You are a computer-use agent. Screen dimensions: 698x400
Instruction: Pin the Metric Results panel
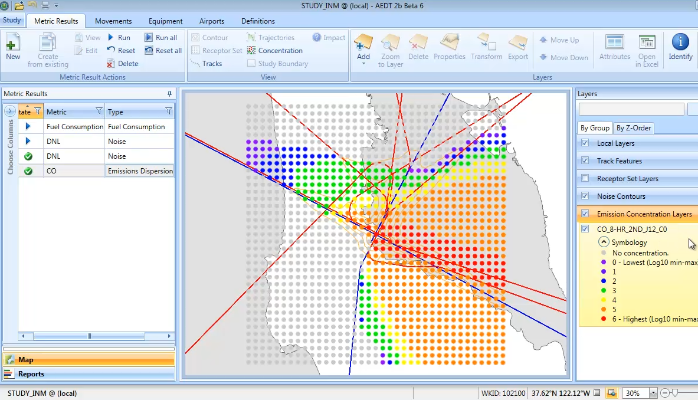pos(169,93)
